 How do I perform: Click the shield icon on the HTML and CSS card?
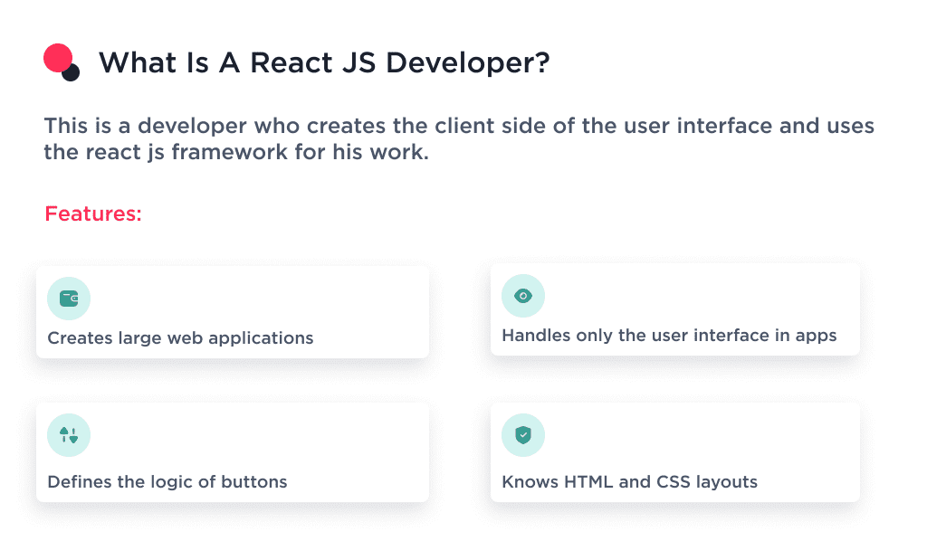523,435
